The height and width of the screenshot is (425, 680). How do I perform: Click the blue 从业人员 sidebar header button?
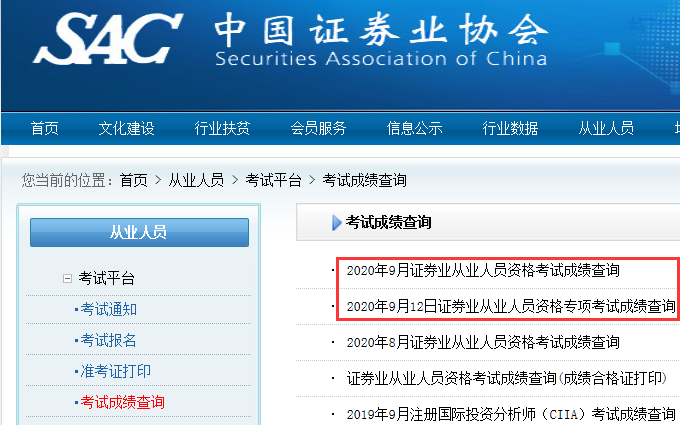(138, 232)
